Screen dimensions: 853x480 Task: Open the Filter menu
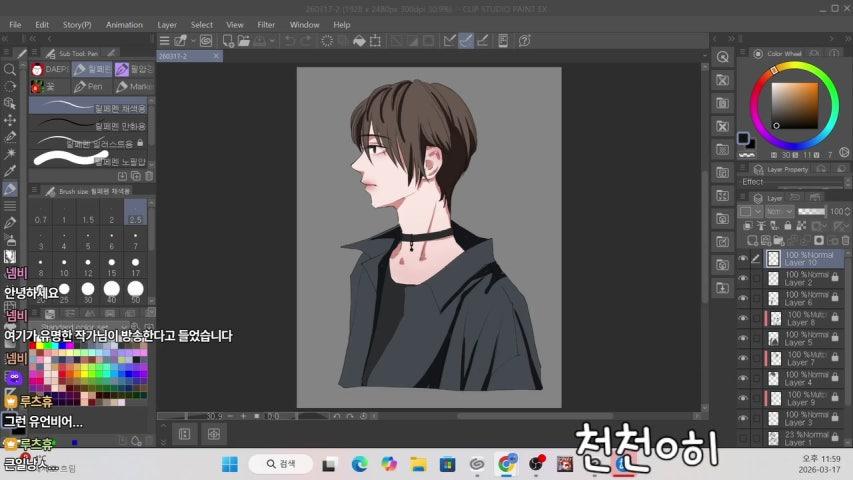[x=266, y=24]
